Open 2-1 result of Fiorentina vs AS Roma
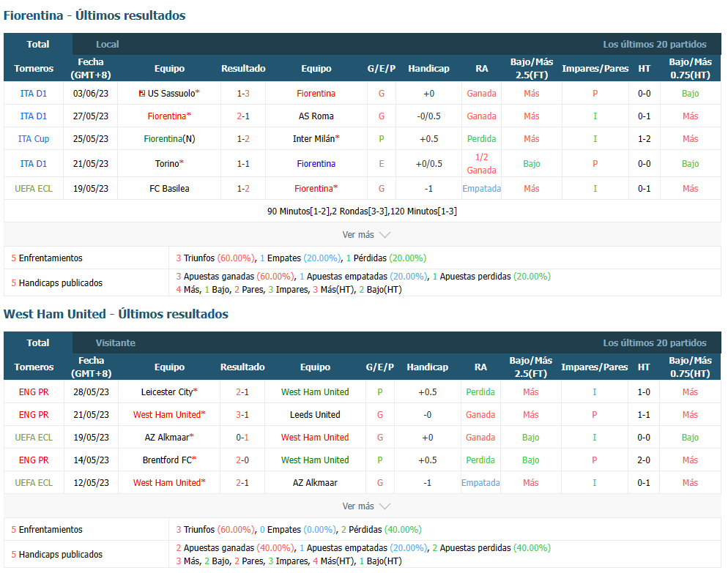Viewport: 728px width, 573px height. pos(243,116)
